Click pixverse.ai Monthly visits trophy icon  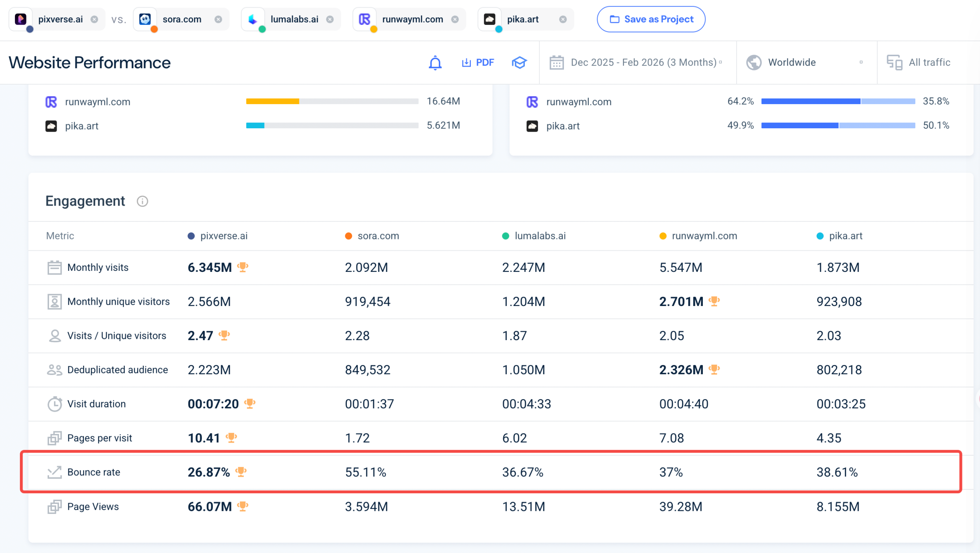(243, 267)
